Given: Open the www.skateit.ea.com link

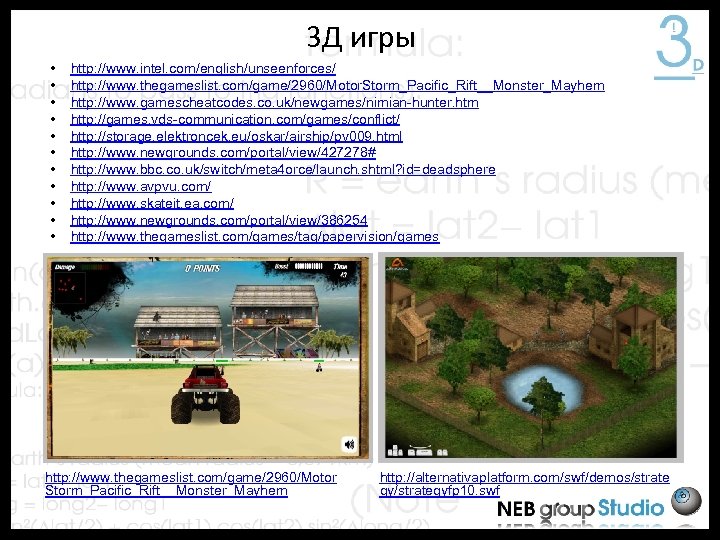Looking at the screenshot, I should pyautogui.click(x=152, y=203).
